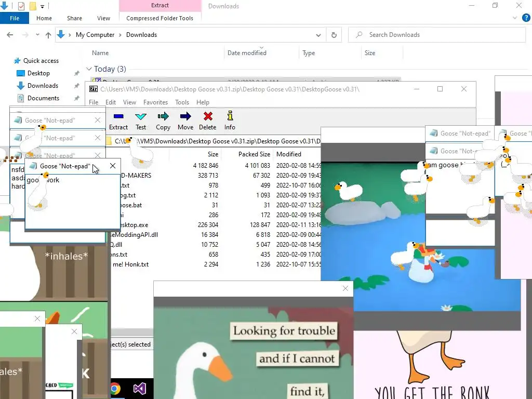Open the Visual Studio taskbar icon
532x399 pixels.
(x=139, y=389)
